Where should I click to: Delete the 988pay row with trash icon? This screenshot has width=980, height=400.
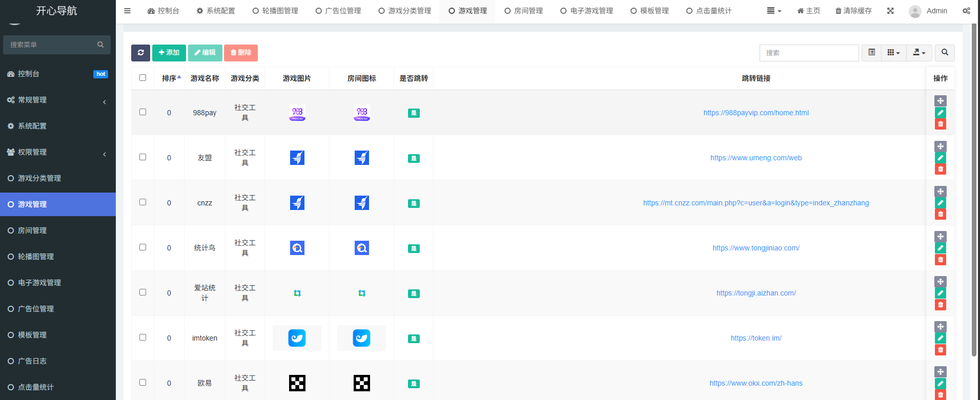point(941,124)
